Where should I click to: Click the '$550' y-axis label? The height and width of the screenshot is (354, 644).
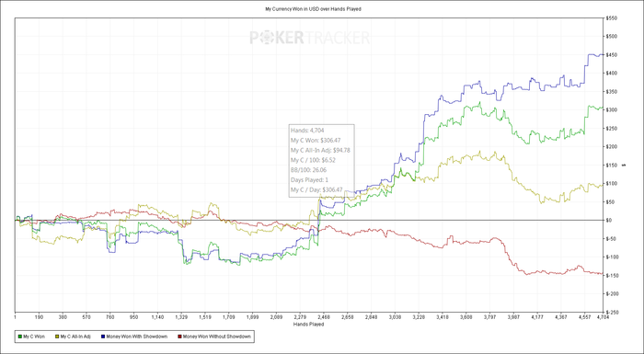611,18
